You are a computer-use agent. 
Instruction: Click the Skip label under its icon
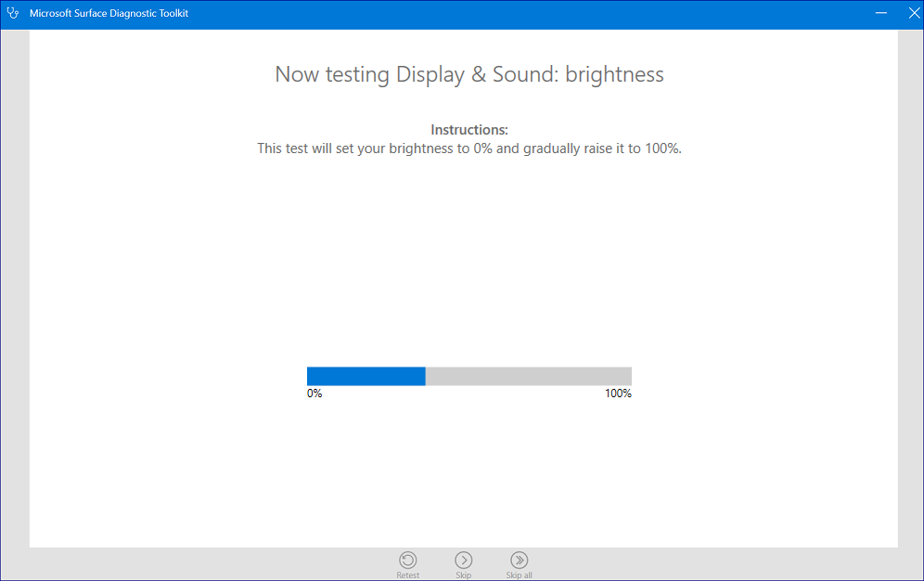coord(464,575)
